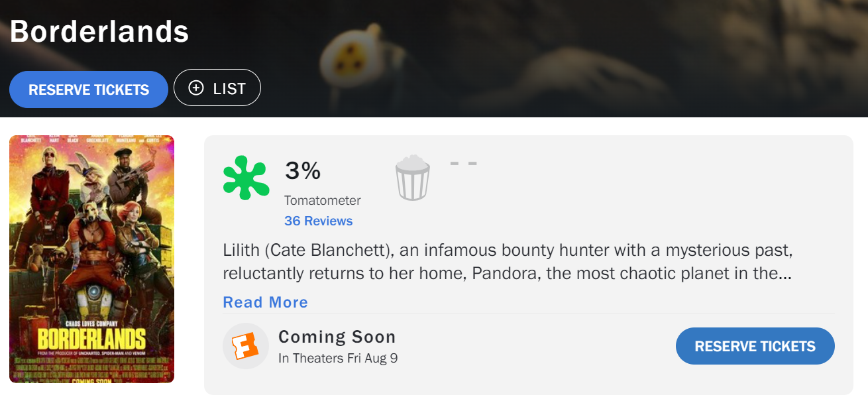This screenshot has width=868, height=405.
Task: Click the popcorn bucket audience score icon
Action: 413,178
